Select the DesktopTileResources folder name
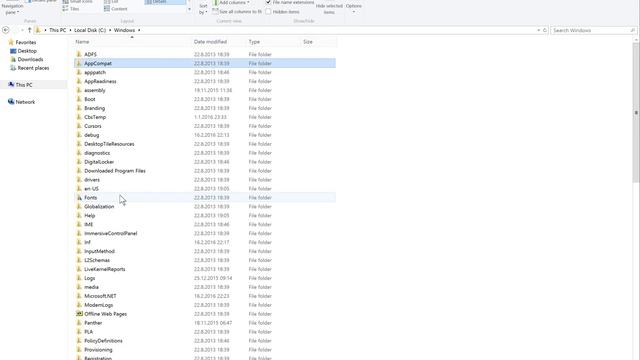This screenshot has height=360, width=640. point(109,144)
